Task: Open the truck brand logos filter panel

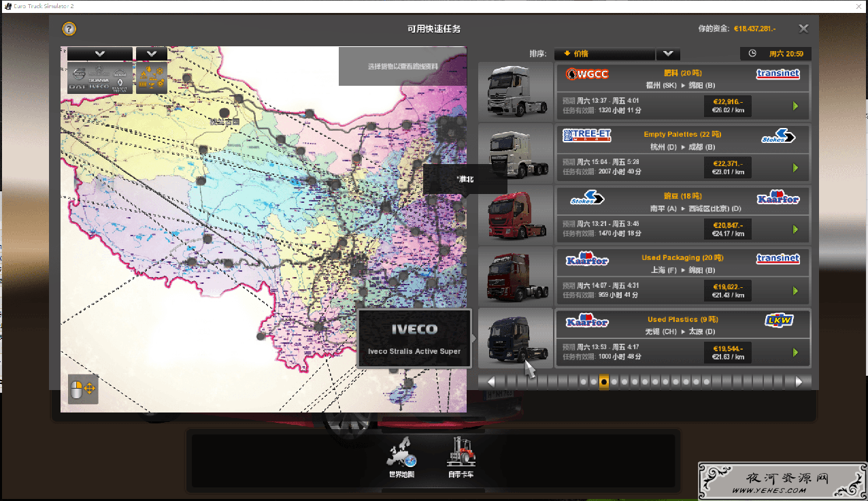Action: click(100, 78)
